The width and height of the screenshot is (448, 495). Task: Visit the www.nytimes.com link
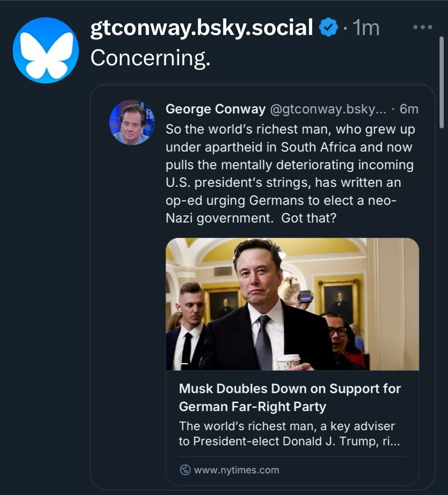236,470
